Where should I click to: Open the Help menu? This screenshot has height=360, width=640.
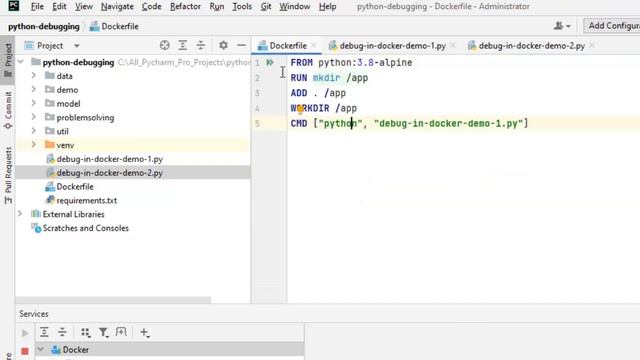[327, 7]
